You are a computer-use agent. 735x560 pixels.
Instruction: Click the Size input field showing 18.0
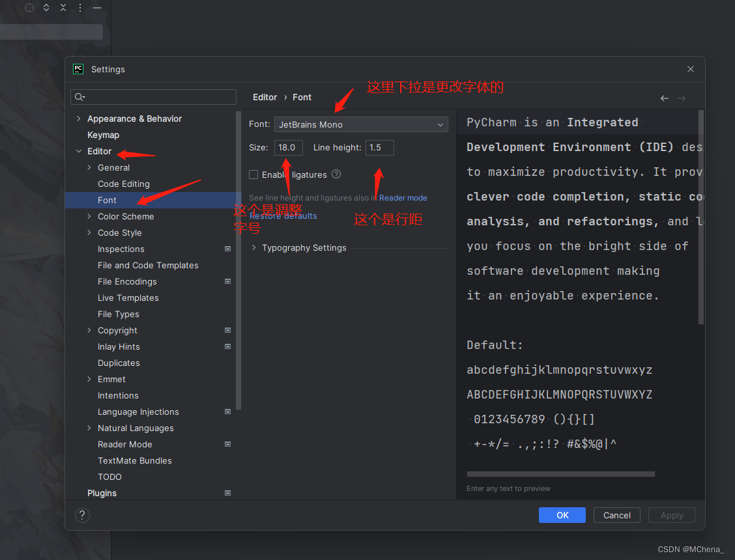(x=288, y=148)
